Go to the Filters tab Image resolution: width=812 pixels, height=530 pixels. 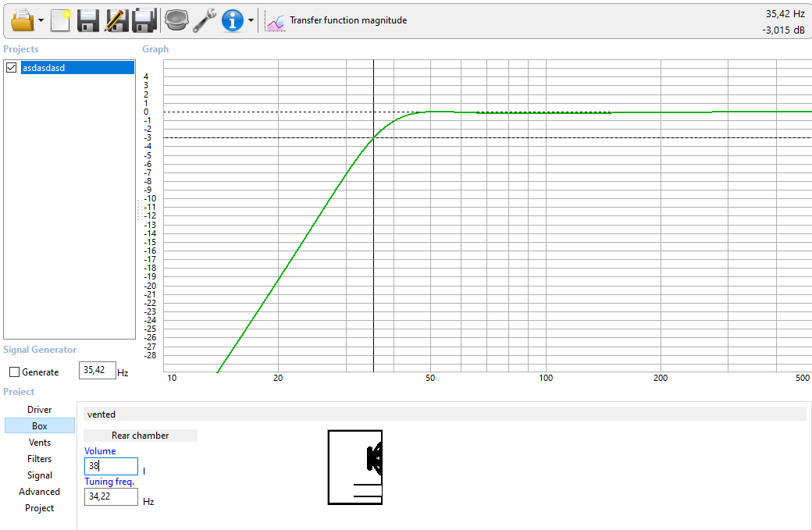[39, 459]
